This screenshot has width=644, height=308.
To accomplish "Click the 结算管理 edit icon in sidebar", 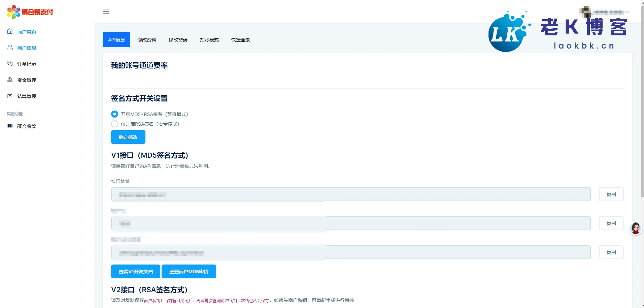I will (10, 96).
